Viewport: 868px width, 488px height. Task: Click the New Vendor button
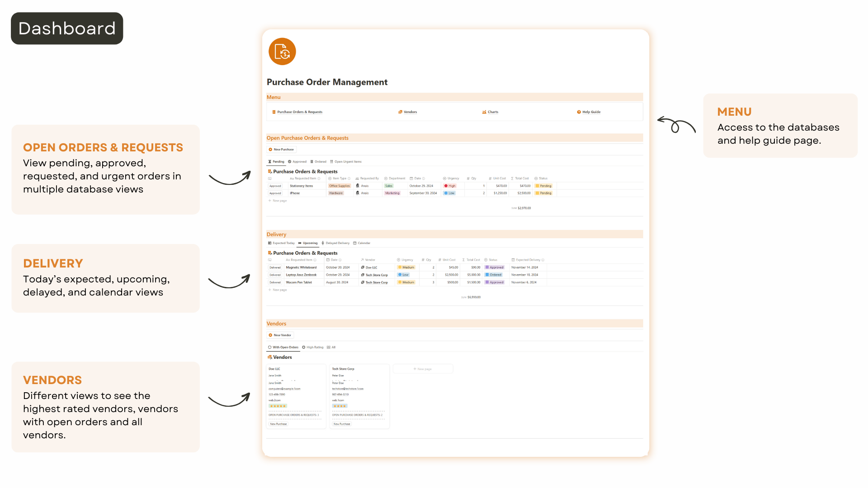(x=280, y=335)
